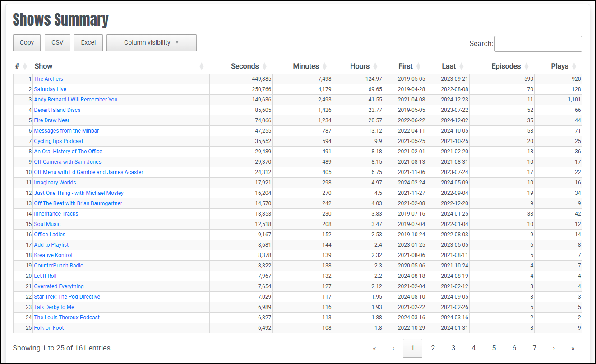Open An Oral History of The Office link
This screenshot has height=364, width=596.
click(68, 152)
